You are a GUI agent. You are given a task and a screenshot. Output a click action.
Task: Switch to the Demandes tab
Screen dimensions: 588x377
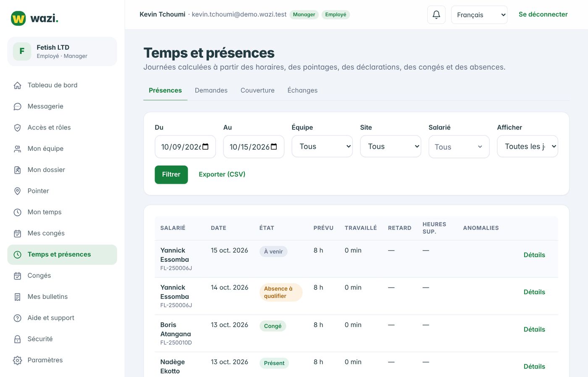pos(211,90)
